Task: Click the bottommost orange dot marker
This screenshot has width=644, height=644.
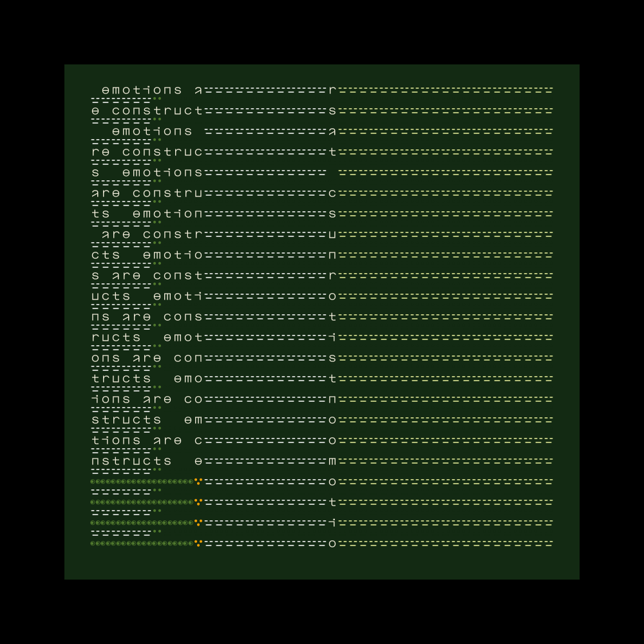Action: tap(198, 543)
